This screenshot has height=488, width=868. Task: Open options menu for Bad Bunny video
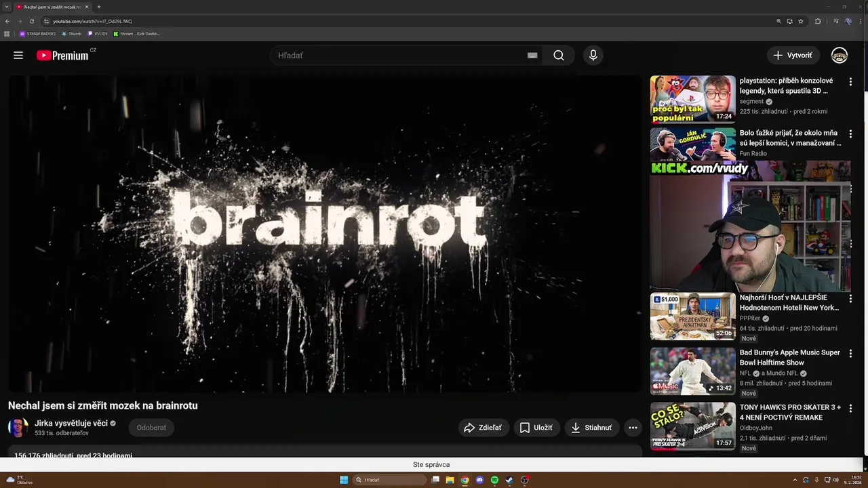tap(850, 354)
